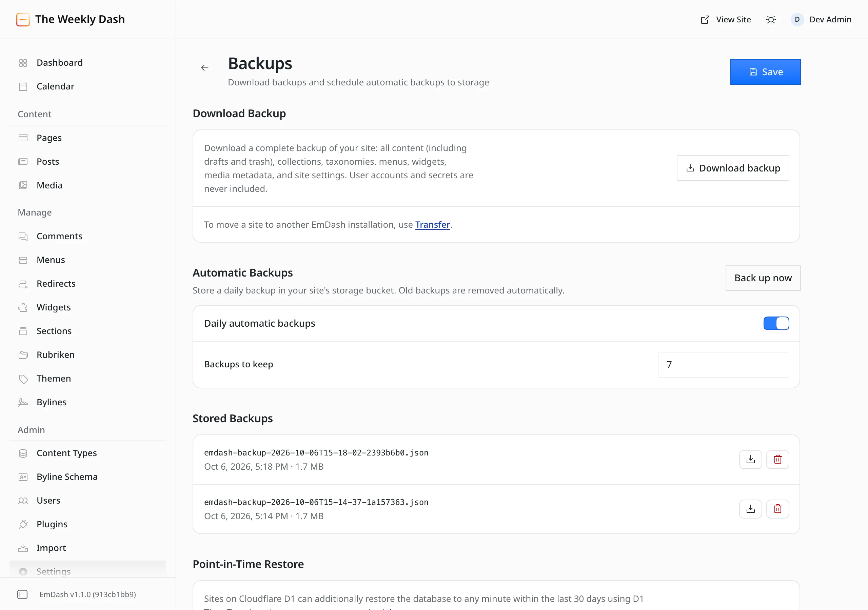Open Widgets in the sidebar
The image size is (868, 610).
[x=88, y=308]
